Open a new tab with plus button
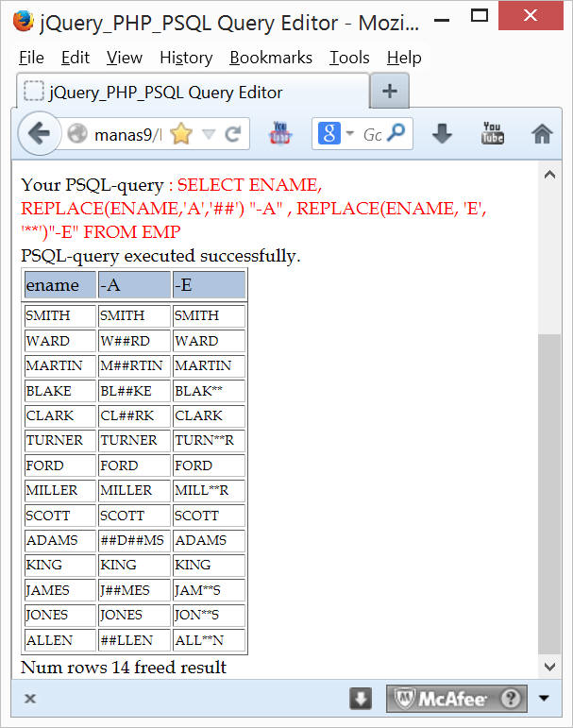Screen dimensions: 573x728 (390, 91)
